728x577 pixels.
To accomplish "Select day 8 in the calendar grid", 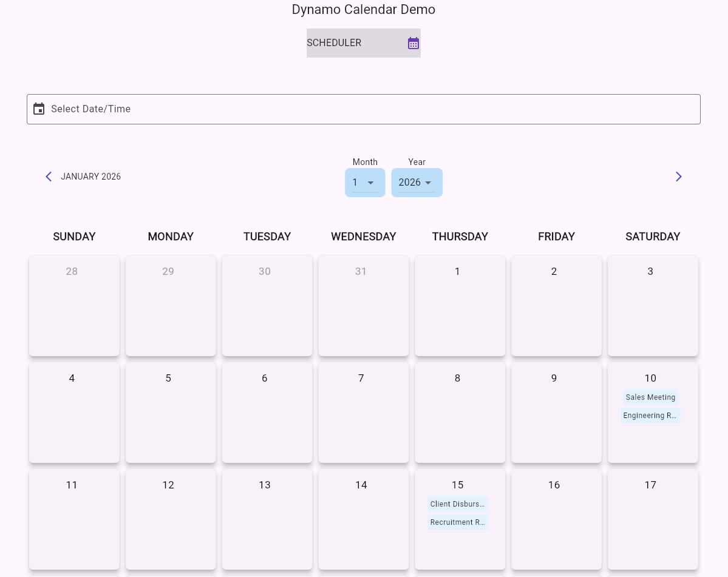I will pos(460,413).
